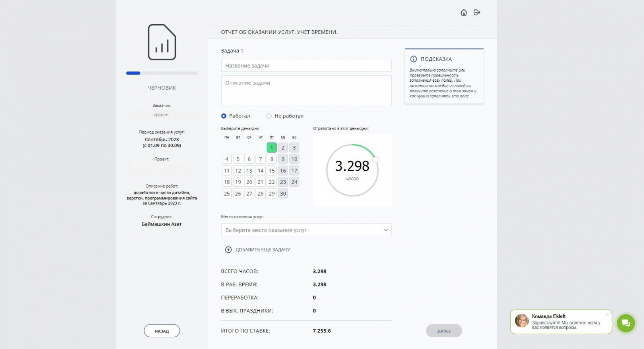Image resolution: width=644 pixels, height=349 pixels.
Task: Click the НАЗАД button
Action: pyautogui.click(x=162, y=331)
